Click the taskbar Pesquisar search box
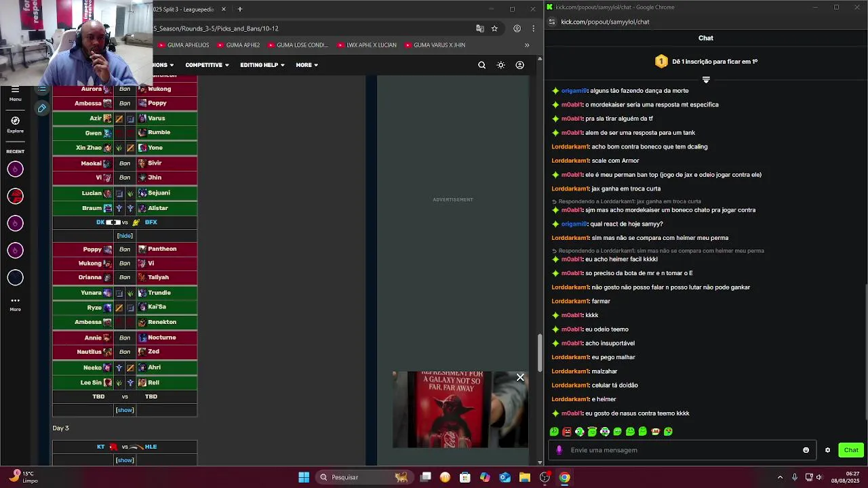The height and width of the screenshot is (488, 868). 364,477
